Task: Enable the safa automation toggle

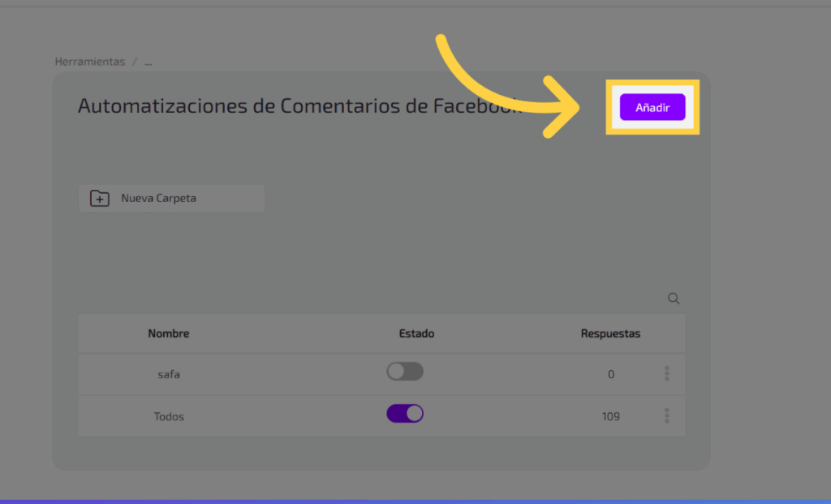Action: pyautogui.click(x=404, y=372)
